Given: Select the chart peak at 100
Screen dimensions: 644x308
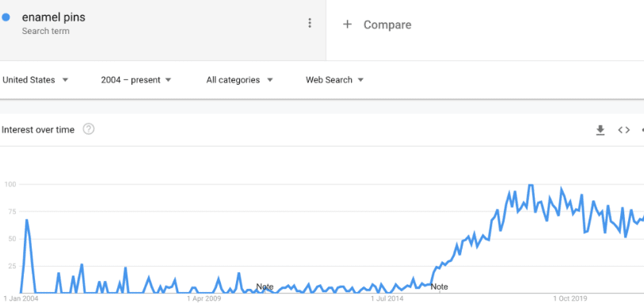Looking at the screenshot, I should point(531,185).
